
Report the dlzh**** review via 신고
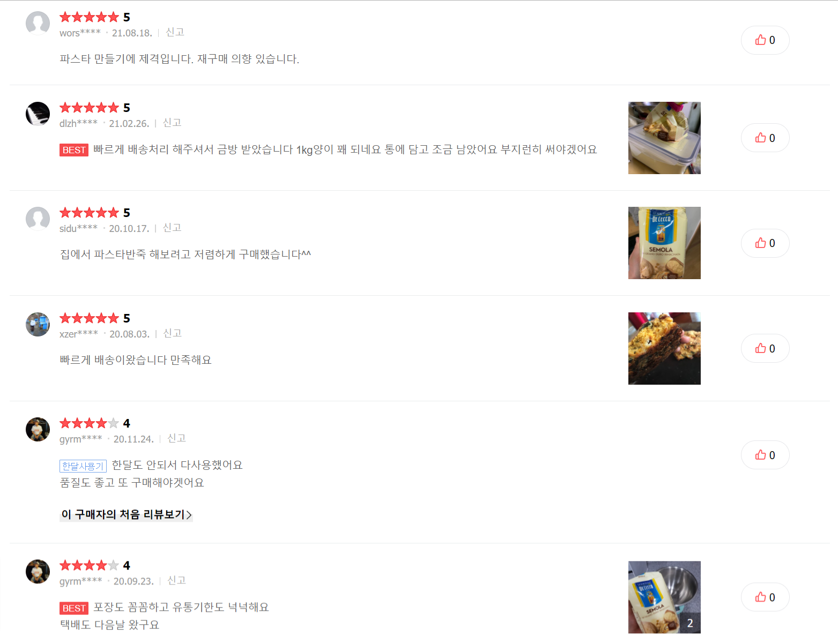[172, 123]
